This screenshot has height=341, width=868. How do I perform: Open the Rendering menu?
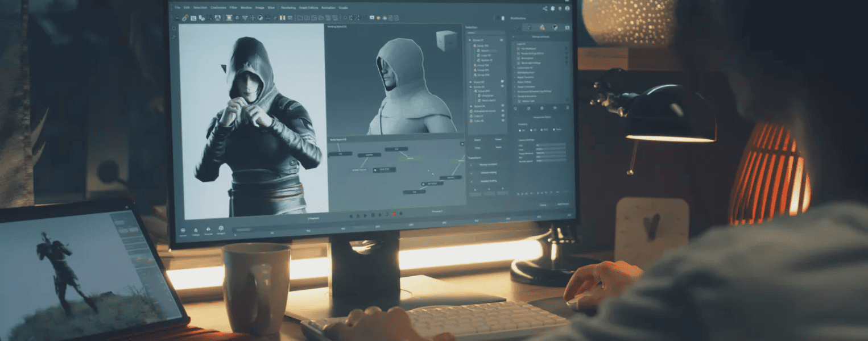pyautogui.click(x=288, y=8)
